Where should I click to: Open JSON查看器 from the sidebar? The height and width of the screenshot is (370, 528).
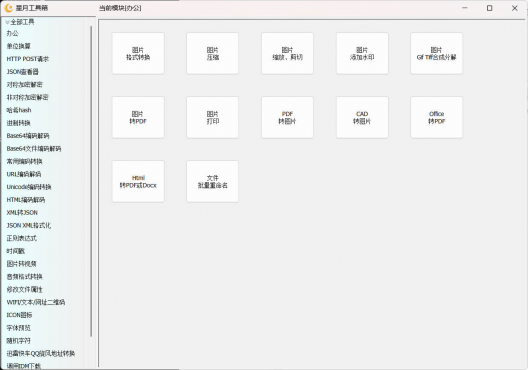pyautogui.click(x=23, y=72)
